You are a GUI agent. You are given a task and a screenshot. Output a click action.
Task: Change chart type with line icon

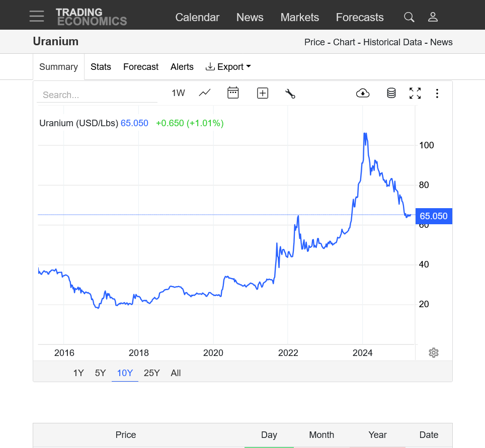(205, 93)
